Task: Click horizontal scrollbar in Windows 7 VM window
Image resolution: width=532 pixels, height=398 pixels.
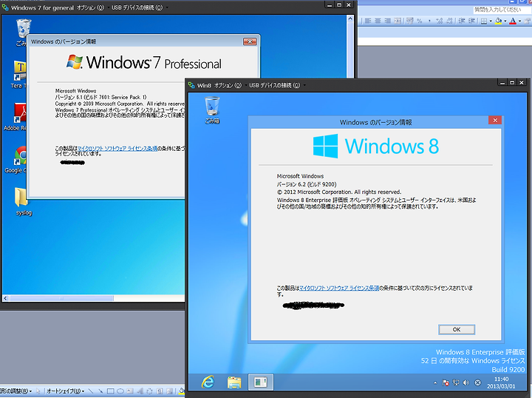Action: [61, 299]
